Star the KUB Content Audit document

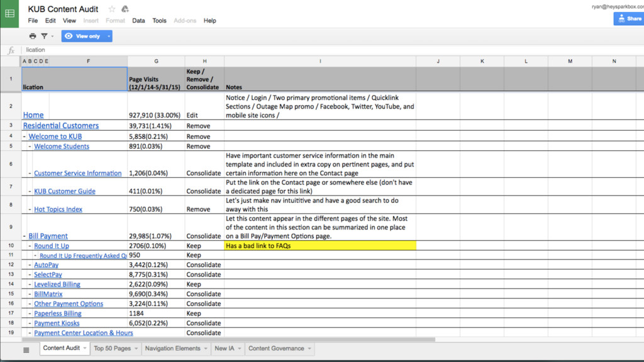pos(112,9)
